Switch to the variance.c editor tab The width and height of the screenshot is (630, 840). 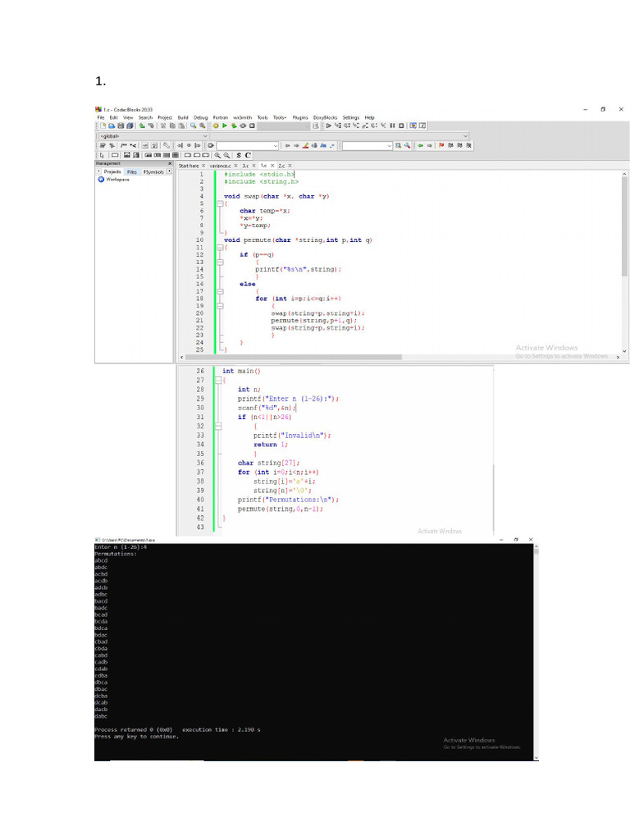[219, 165]
